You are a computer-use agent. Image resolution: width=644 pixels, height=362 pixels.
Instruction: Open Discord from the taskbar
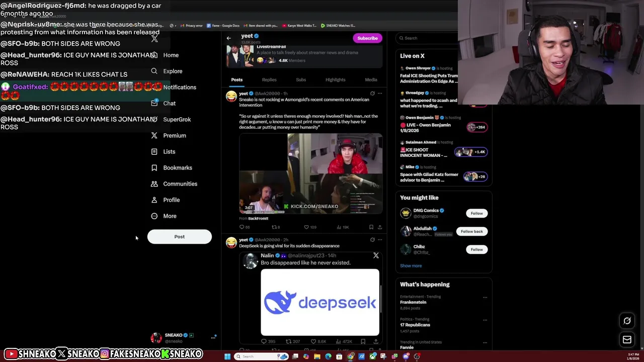tap(406, 356)
